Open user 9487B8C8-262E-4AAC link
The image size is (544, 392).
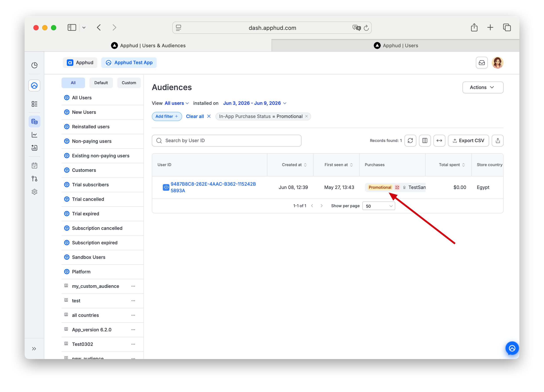click(x=213, y=187)
